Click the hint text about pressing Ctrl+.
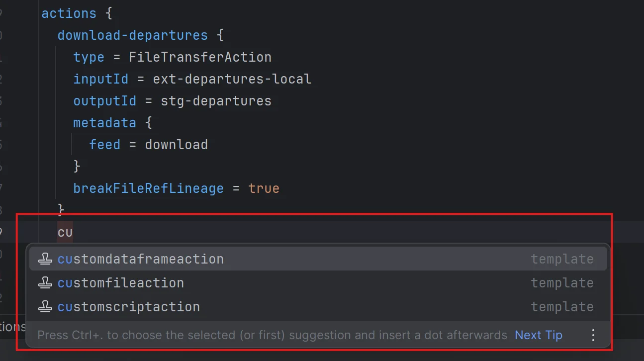This screenshot has height=361, width=644. coord(269,335)
